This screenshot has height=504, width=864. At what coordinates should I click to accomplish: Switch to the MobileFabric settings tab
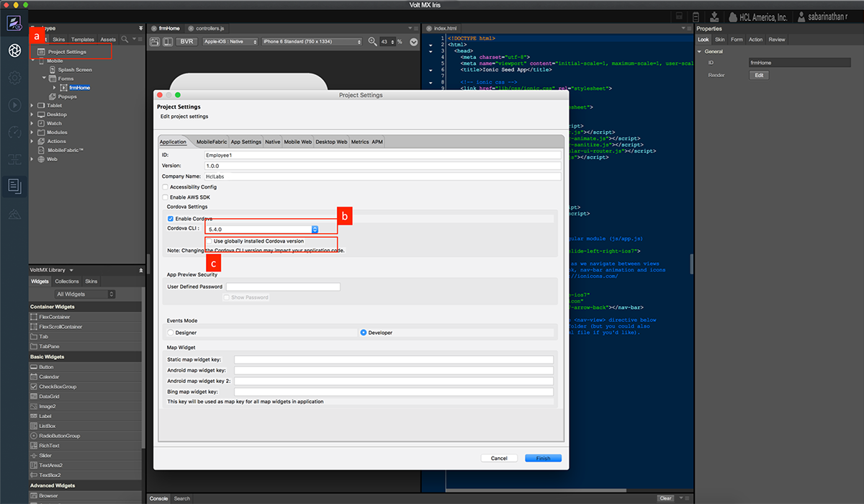click(x=211, y=142)
